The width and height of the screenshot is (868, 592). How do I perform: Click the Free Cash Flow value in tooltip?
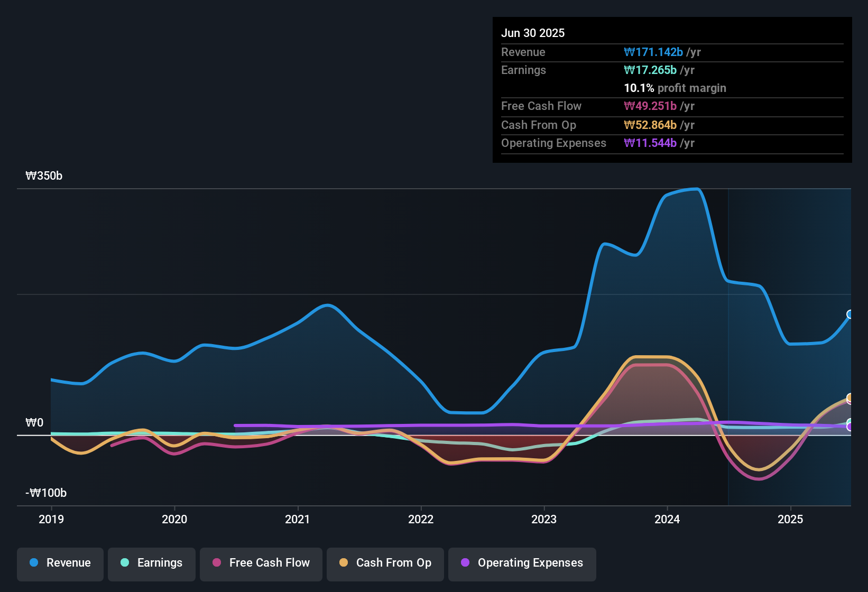650,106
